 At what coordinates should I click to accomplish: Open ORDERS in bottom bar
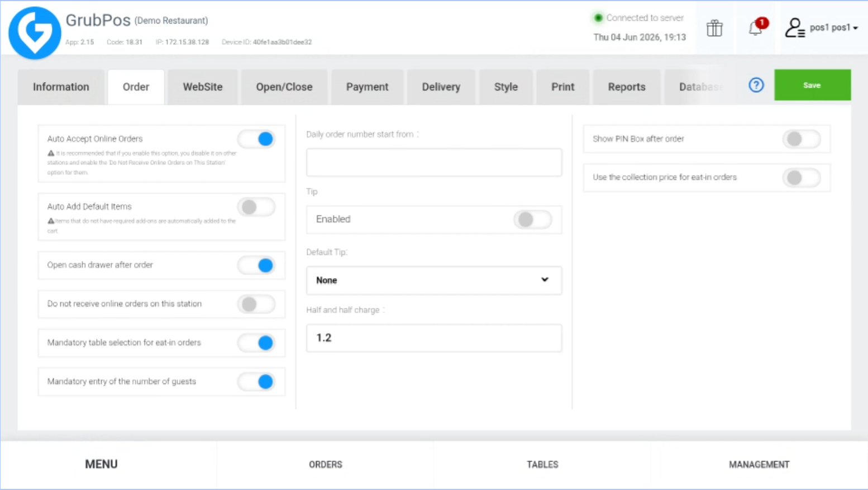click(326, 465)
